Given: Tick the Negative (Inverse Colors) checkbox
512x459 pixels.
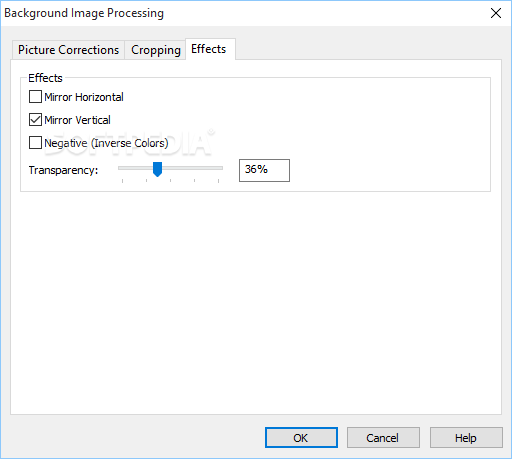Looking at the screenshot, I should (x=35, y=143).
